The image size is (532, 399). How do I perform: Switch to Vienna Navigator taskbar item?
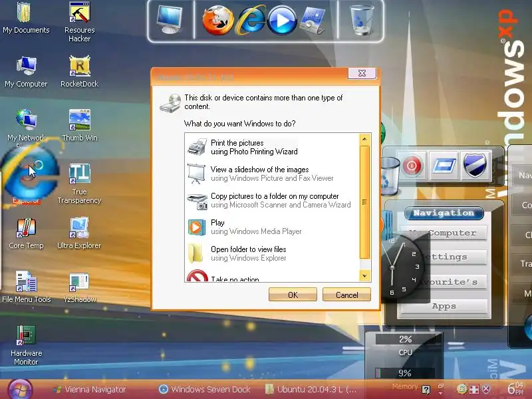[x=90, y=389]
